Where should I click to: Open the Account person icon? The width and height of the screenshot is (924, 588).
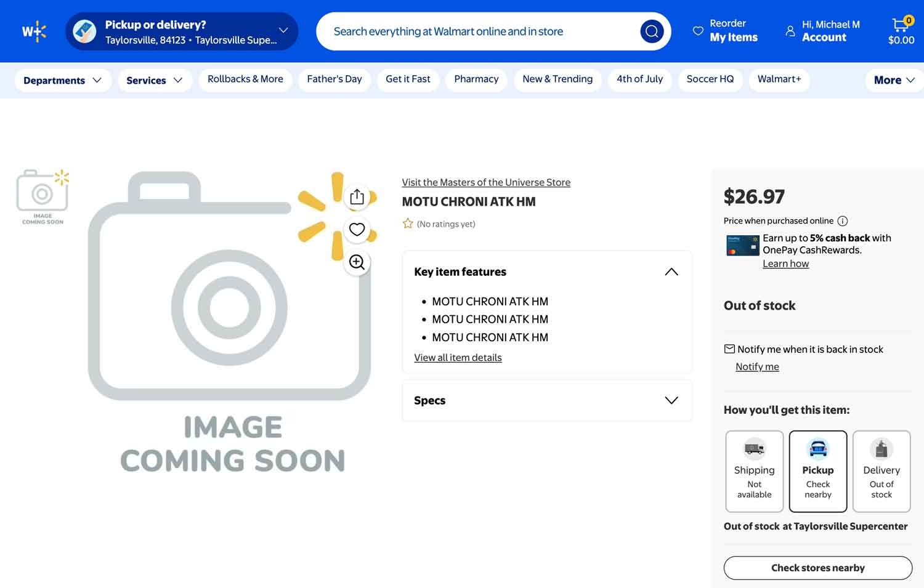[790, 31]
